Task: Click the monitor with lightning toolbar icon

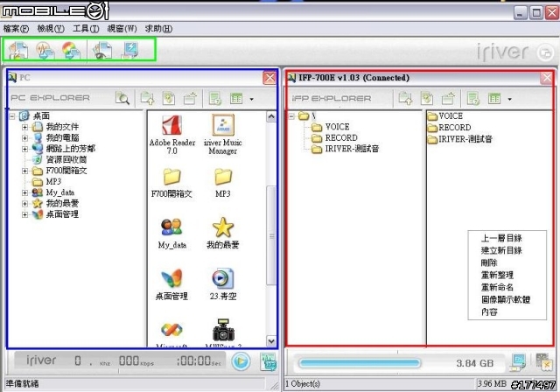Action: pyautogui.click(x=129, y=50)
